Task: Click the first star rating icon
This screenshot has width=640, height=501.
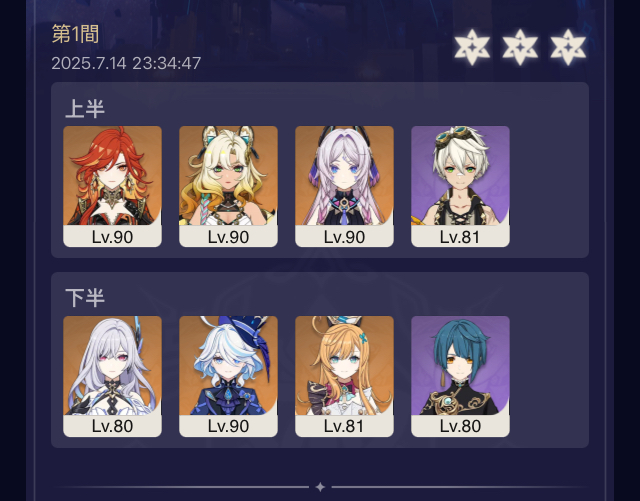Action: pos(472,47)
